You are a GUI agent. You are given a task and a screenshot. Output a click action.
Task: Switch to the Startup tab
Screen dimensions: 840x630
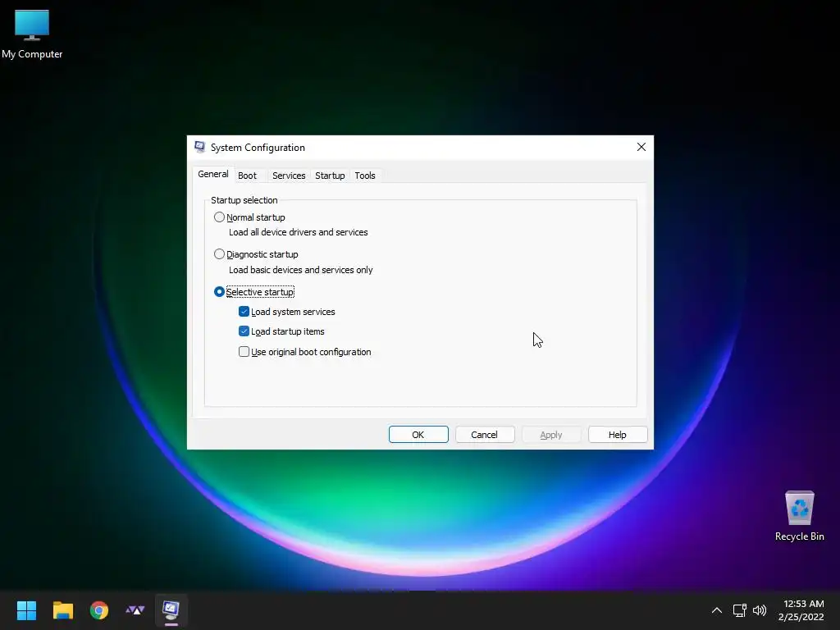coord(330,176)
